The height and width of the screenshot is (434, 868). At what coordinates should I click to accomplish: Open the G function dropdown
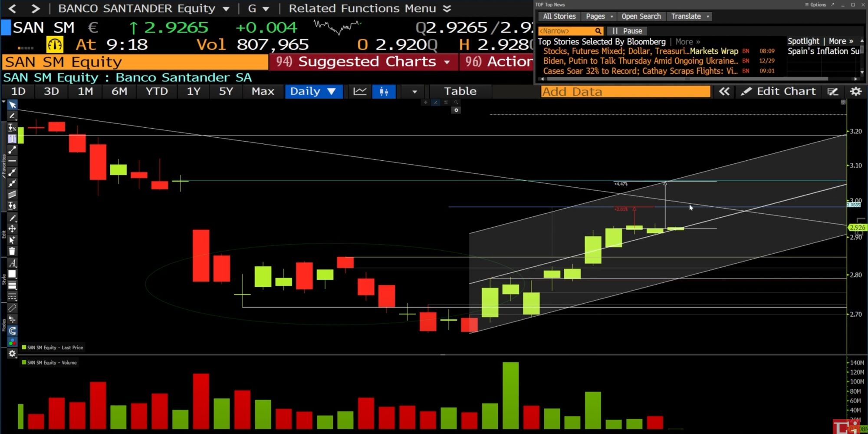click(258, 8)
